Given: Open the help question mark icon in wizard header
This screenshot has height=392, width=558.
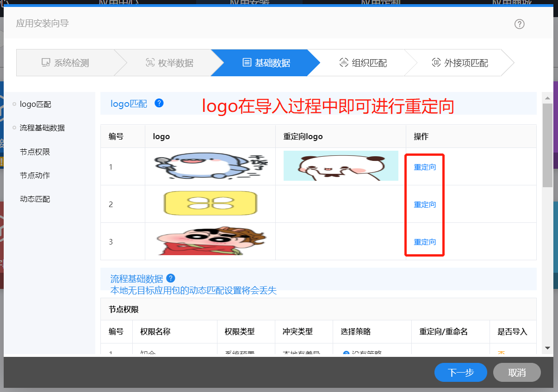Looking at the screenshot, I should click(520, 24).
